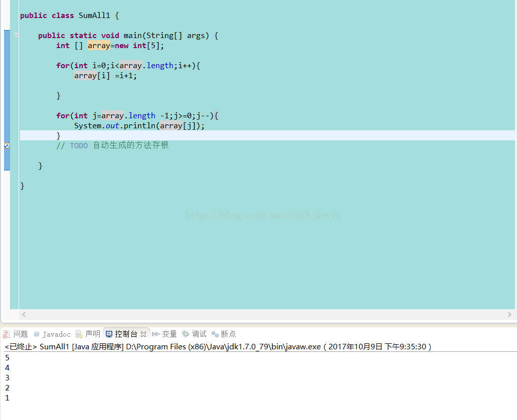Screen dimensions: 517x420
Task: Click the 声明 declaration icon
Action: (x=79, y=334)
